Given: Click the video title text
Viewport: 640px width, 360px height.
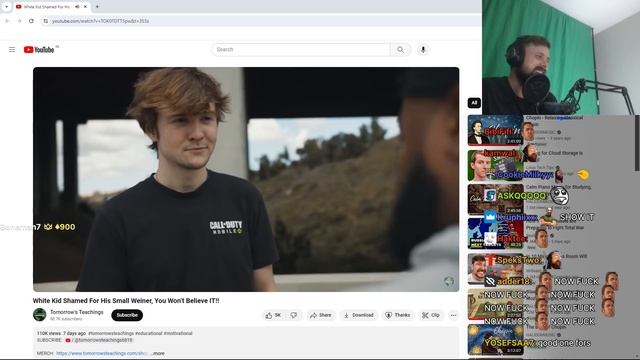Looking at the screenshot, I should (x=126, y=301).
